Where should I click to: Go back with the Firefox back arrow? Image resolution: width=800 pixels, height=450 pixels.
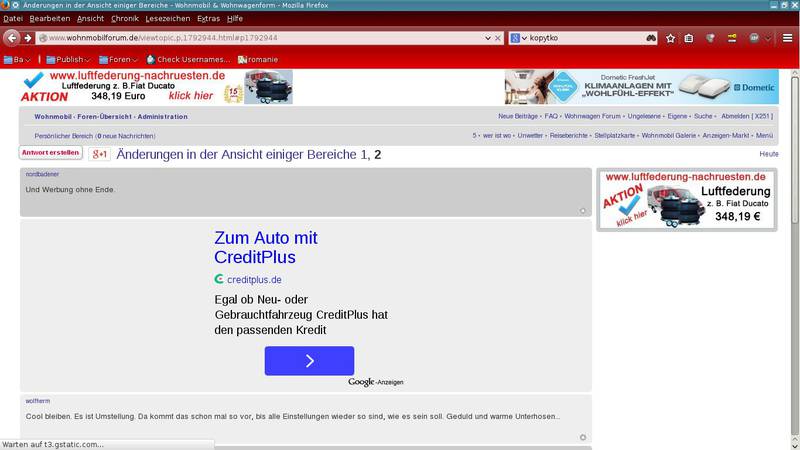click(x=11, y=38)
